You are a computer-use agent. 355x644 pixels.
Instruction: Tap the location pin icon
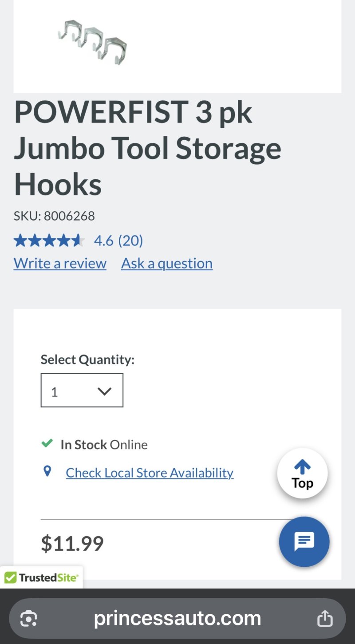[47, 471]
